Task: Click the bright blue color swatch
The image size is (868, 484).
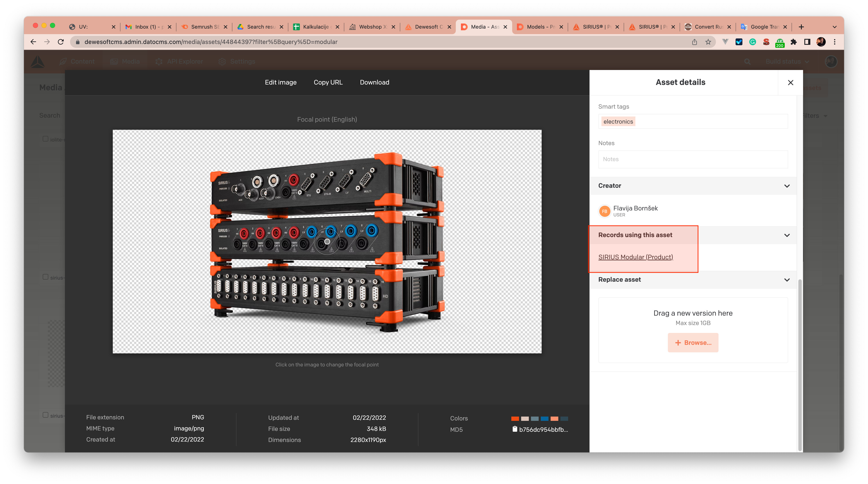Action: click(x=544, y=419)
